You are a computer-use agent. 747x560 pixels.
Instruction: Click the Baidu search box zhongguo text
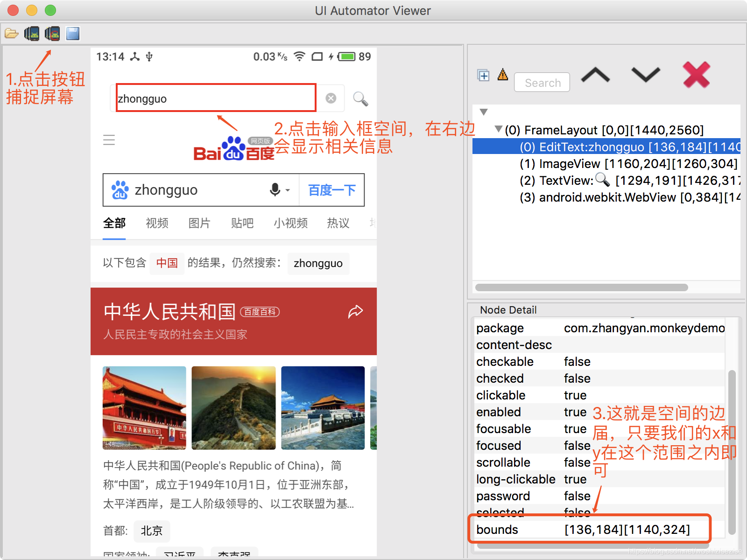pyautogui.click(x=166, y=190)
